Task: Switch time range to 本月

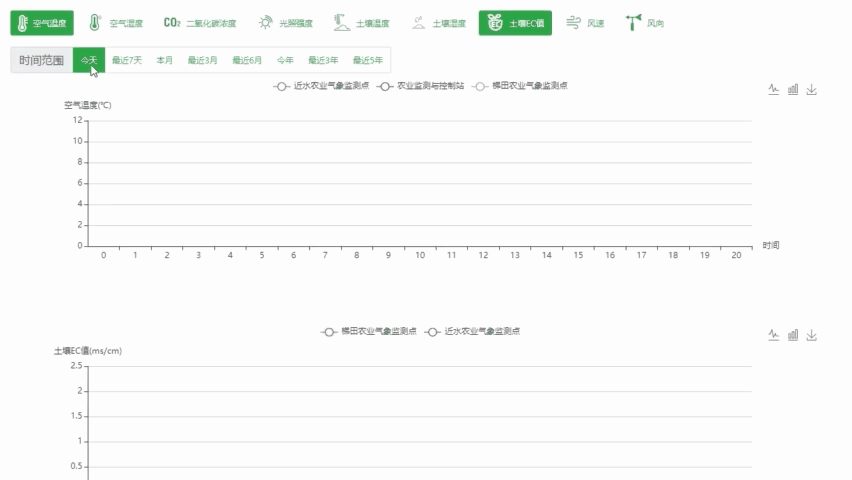Action: pos(164,60)
